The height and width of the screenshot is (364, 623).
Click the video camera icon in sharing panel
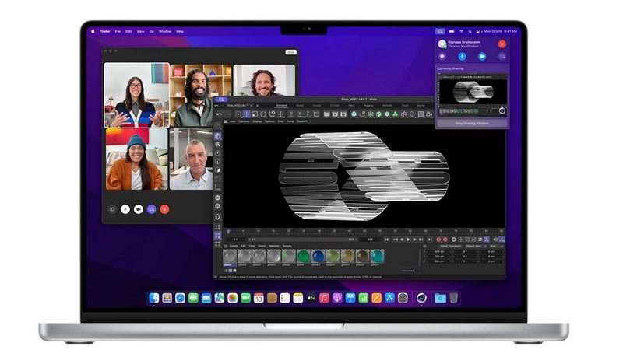[x=481, y=57]
